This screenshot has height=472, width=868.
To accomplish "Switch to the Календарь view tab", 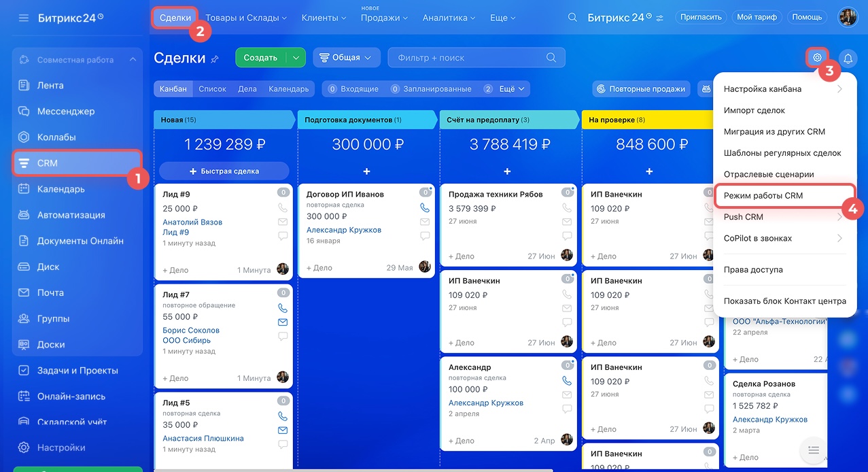I will pyautogui.click(x=289, y=89).
